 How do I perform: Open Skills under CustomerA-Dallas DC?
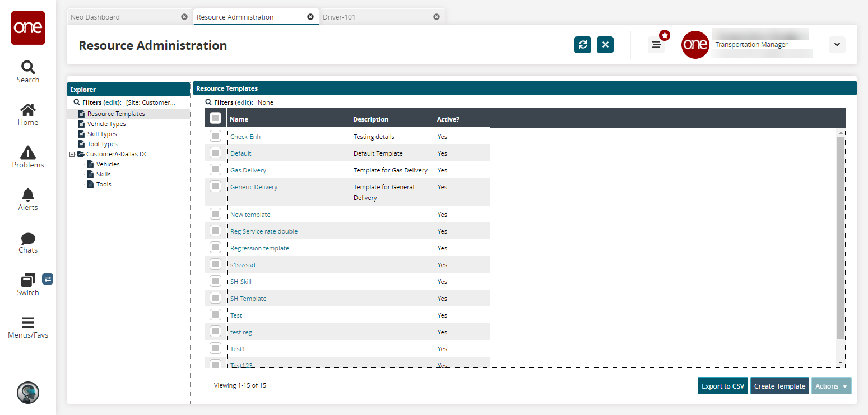coord(103,174)
